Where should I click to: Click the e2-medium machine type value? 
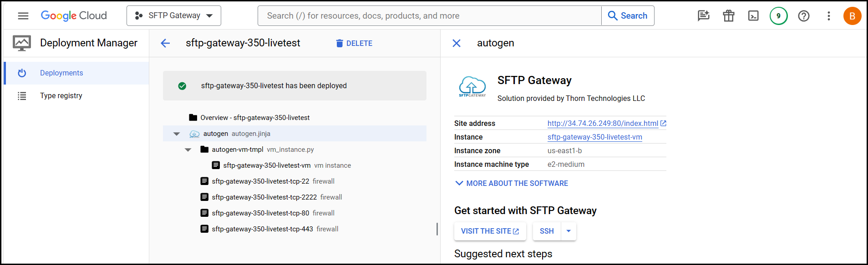pyautogui.click(x=566, y=165)
